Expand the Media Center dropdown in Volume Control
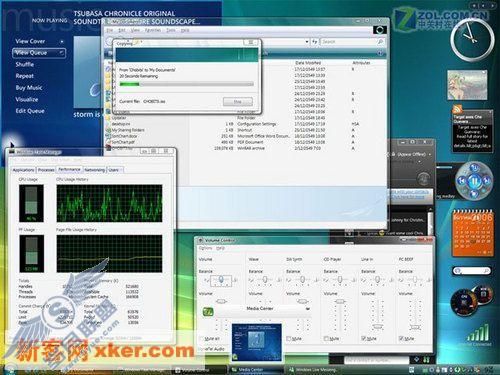Image resolution: width=500 pixels, height=375 pixels. coord(307,309)
